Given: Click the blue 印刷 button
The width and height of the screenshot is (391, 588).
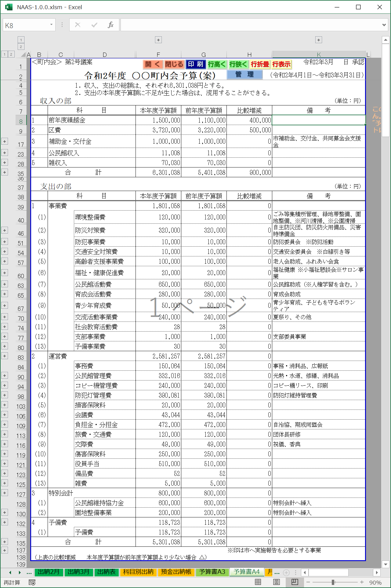Looking at the screenshot, I should tap(196, 64).
